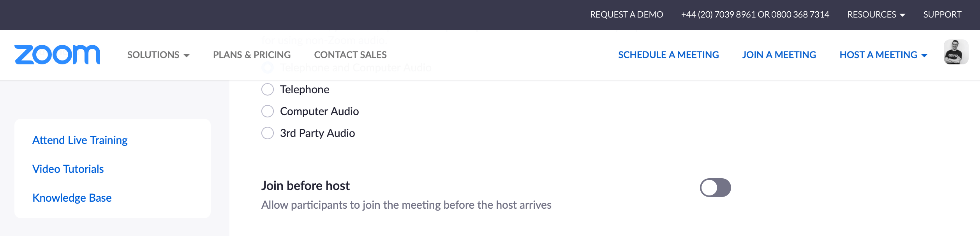Open the Support page
980x236 pixels.
(x=942, y=15)
